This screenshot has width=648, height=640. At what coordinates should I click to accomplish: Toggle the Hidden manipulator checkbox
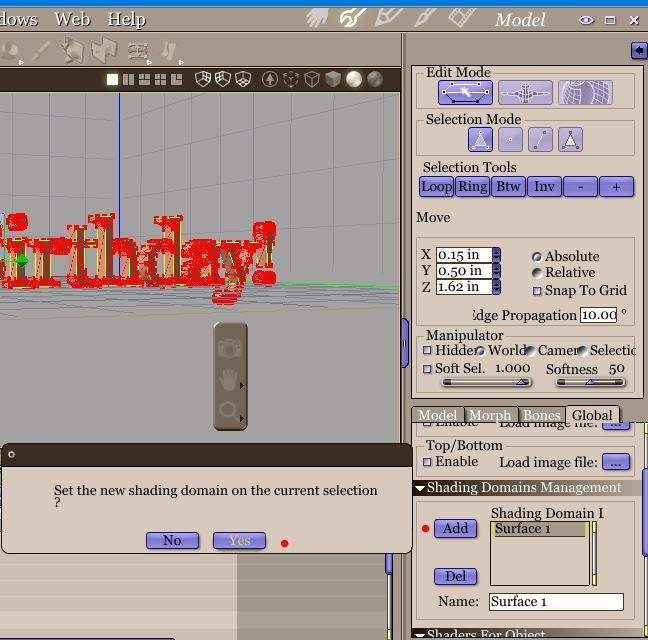click(x=427, y=350)
